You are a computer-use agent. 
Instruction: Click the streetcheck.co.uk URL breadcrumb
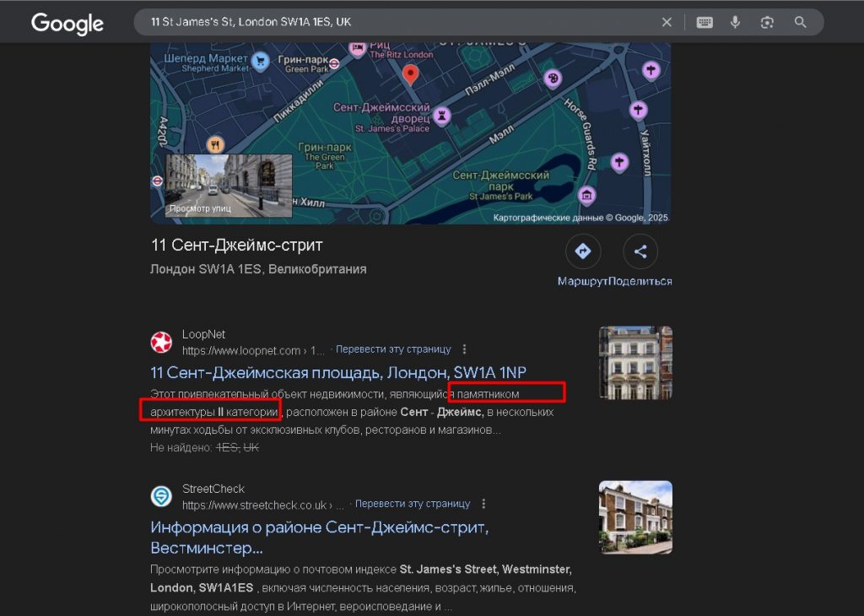tap(263, 505)
